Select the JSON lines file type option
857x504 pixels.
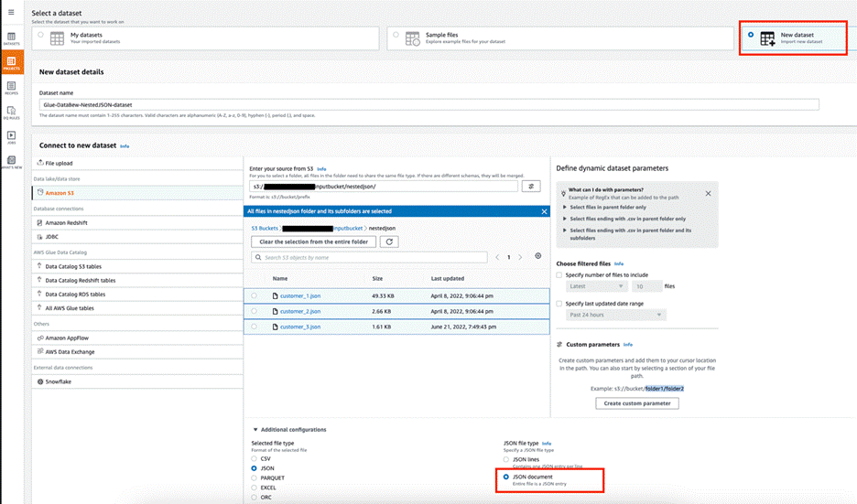tap(506, 458)
